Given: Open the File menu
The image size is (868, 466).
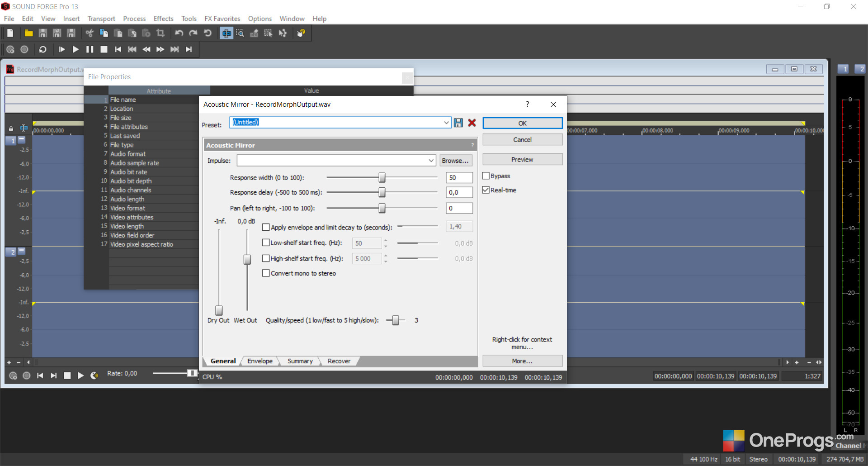Looking at the screenshot, I should click(9, 19).
